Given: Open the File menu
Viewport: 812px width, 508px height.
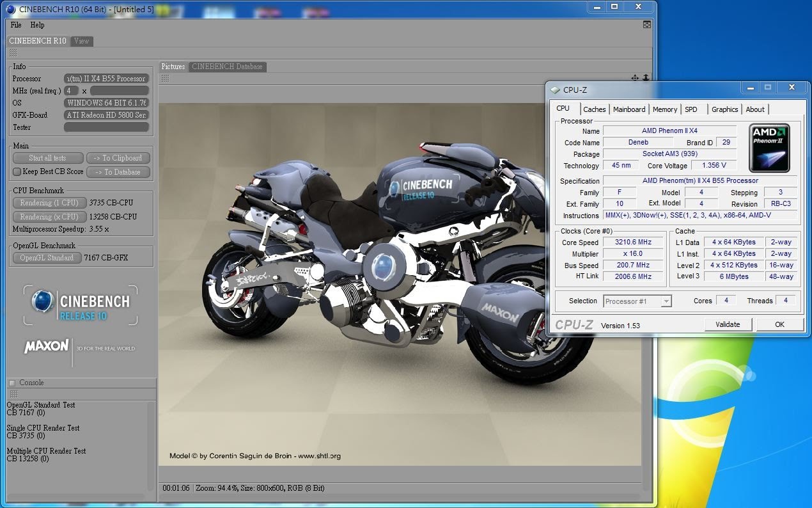Looking at the screenshot, I should click(x=16, y=25).
